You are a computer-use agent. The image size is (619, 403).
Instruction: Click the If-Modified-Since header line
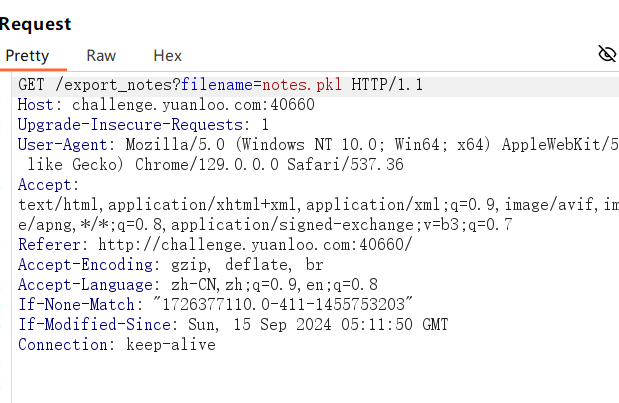[x=232, y=325]
